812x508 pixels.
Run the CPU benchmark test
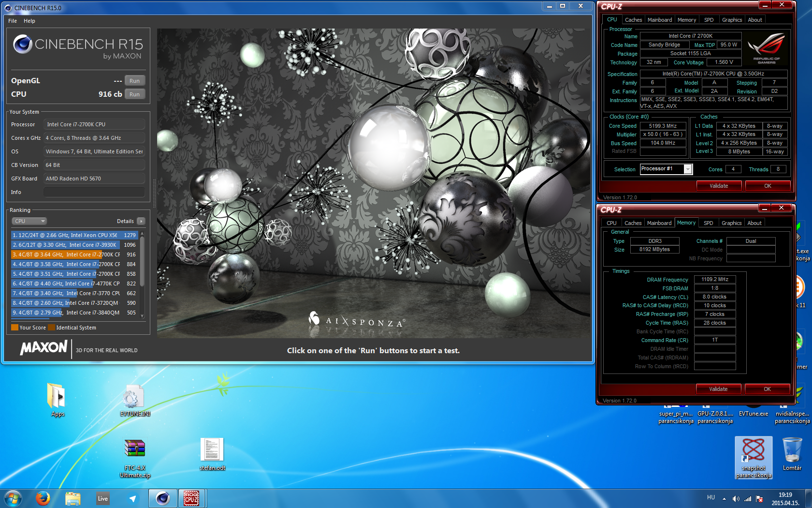coord(135,94)
